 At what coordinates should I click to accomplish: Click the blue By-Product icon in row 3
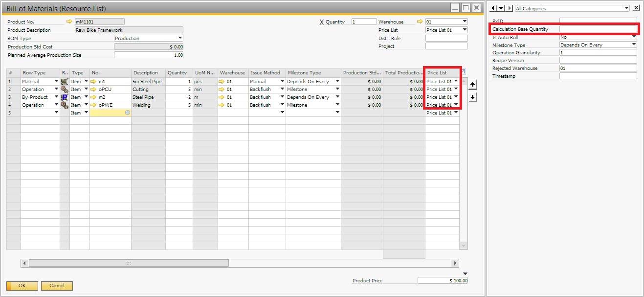click(65, 97)
